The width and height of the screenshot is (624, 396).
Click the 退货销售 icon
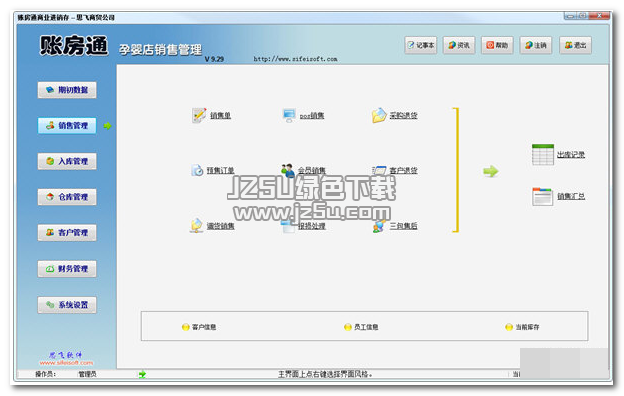pos(196,226)
